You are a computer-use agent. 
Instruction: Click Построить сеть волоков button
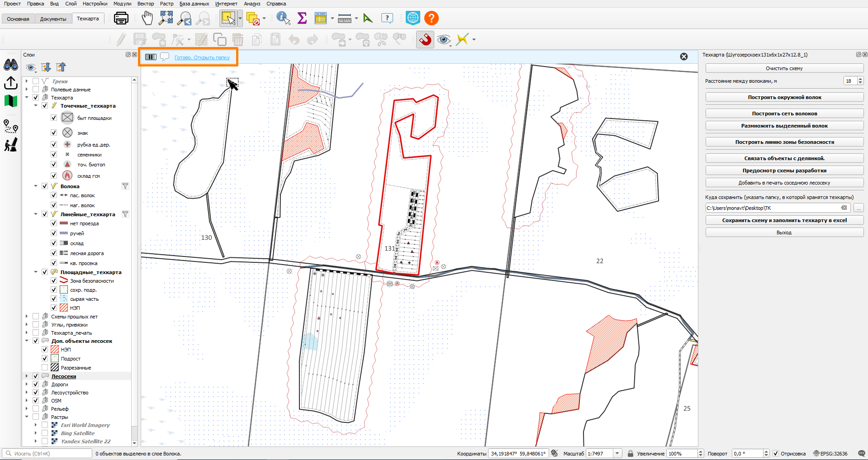click(784, 114)
